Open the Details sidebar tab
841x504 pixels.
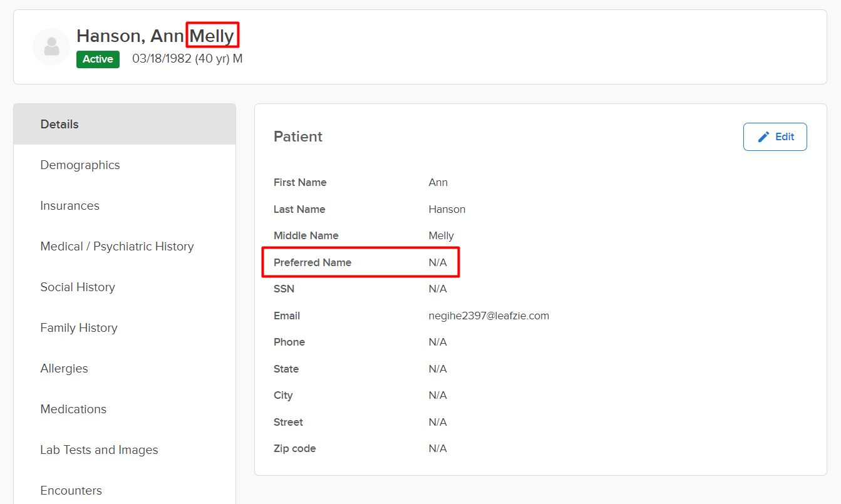point(125,124)
